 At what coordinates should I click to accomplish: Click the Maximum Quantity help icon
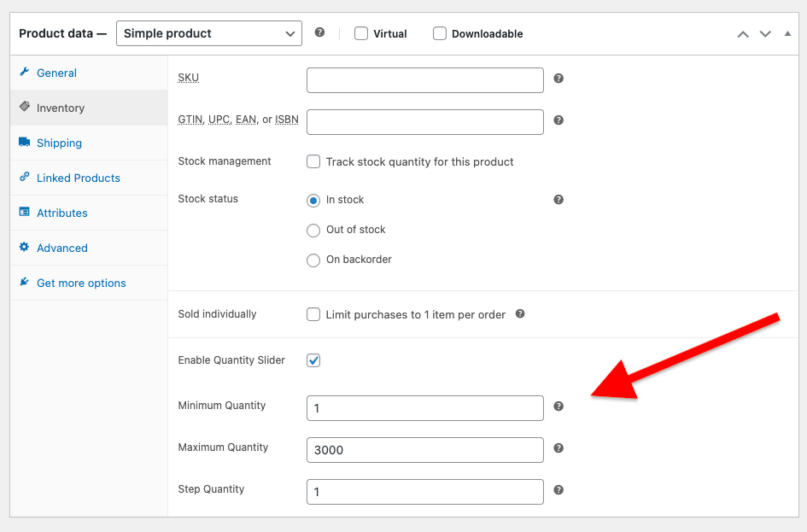[558, 448]
